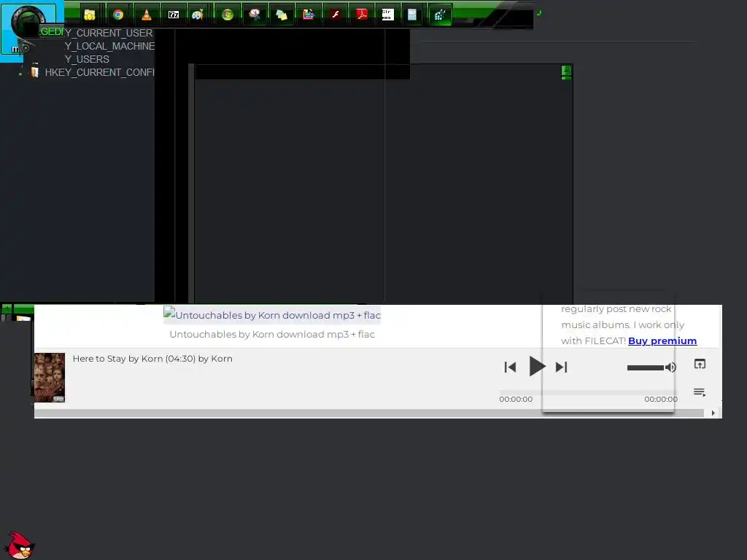Click the right arrow on the horizontal scrollbar
This screenshot has height=560, width=747.
pyautogui.click(x=713, y=413)
